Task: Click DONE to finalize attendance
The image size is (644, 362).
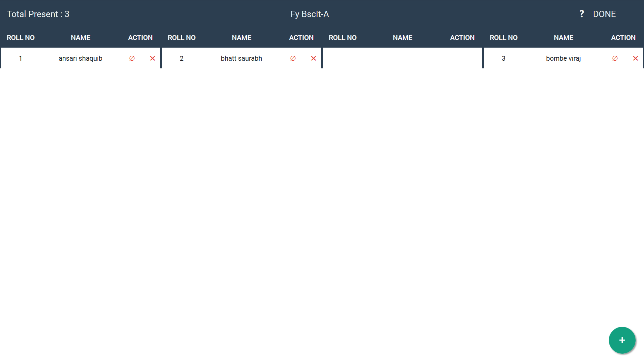Action: point(605,14)
